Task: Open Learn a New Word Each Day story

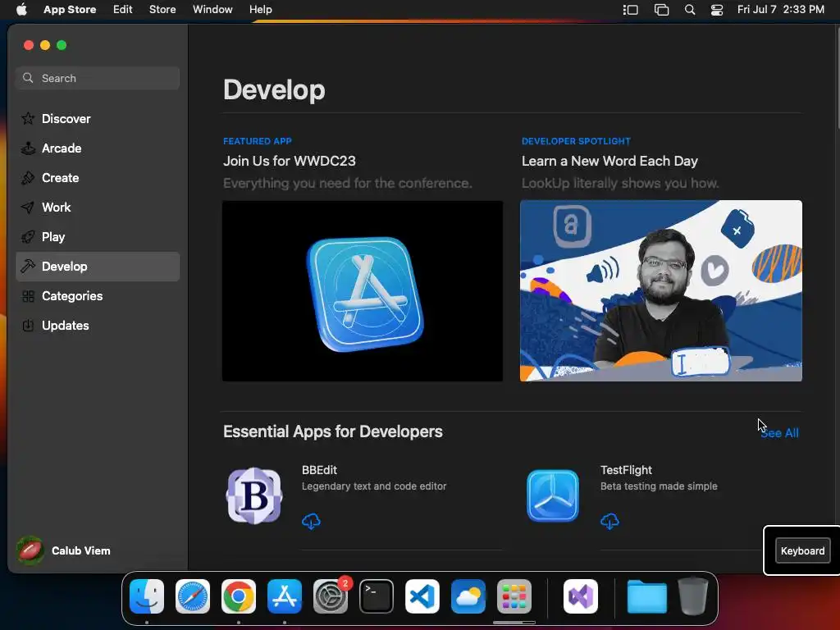Action: tap(609, 161)
